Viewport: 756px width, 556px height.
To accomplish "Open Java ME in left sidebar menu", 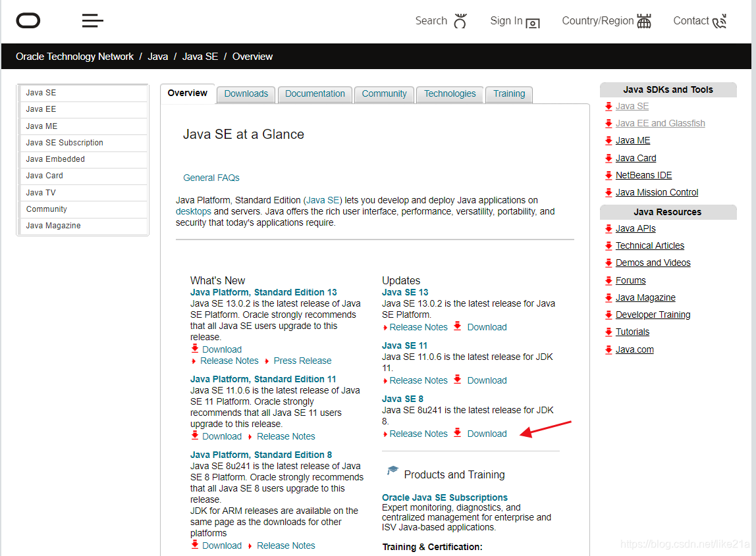I will click(x=83, y=126).
